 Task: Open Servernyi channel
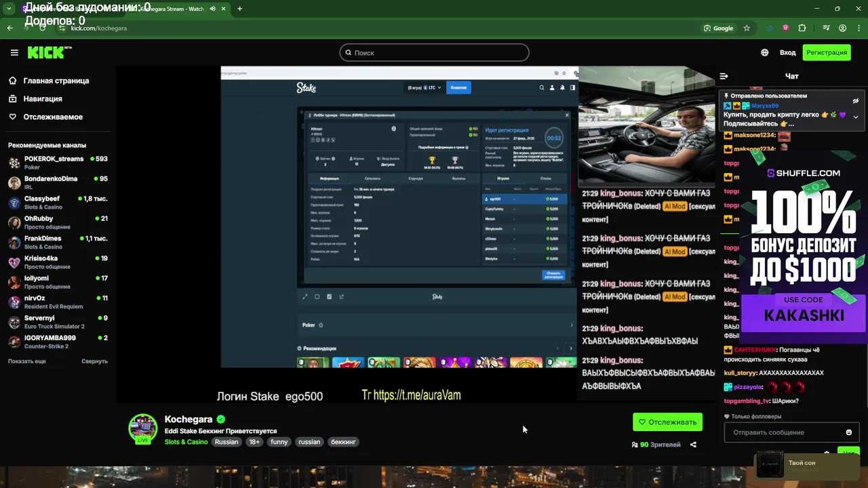58,322
